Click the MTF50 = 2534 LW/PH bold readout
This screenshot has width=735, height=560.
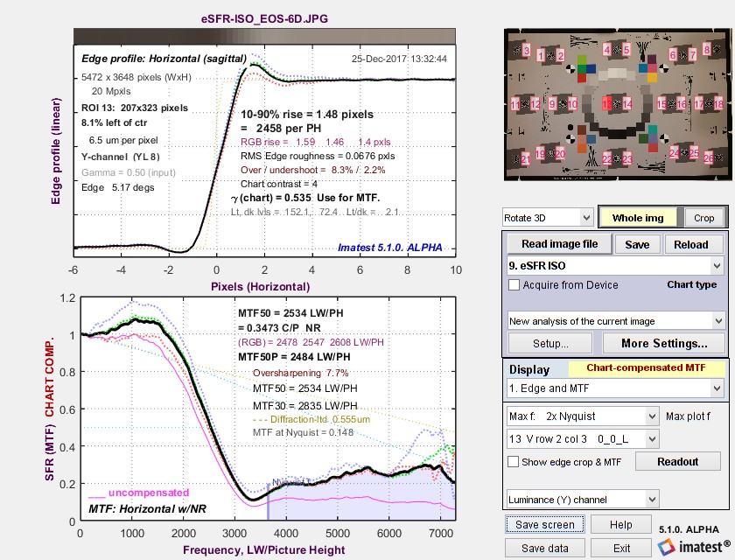pyautogui.click(x=290, y=312)
